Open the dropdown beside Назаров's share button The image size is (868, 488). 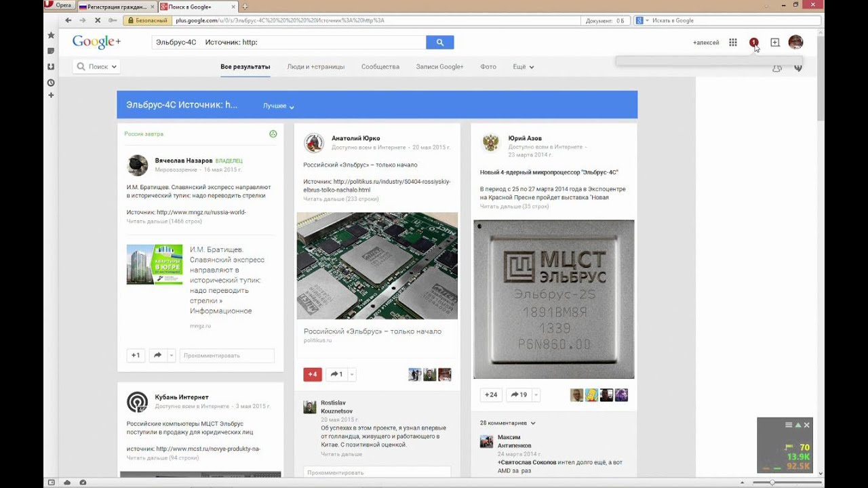[x=172, y=355]
